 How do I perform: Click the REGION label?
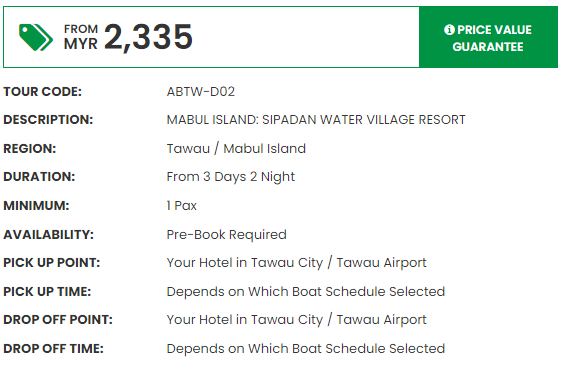click(30, 148)
